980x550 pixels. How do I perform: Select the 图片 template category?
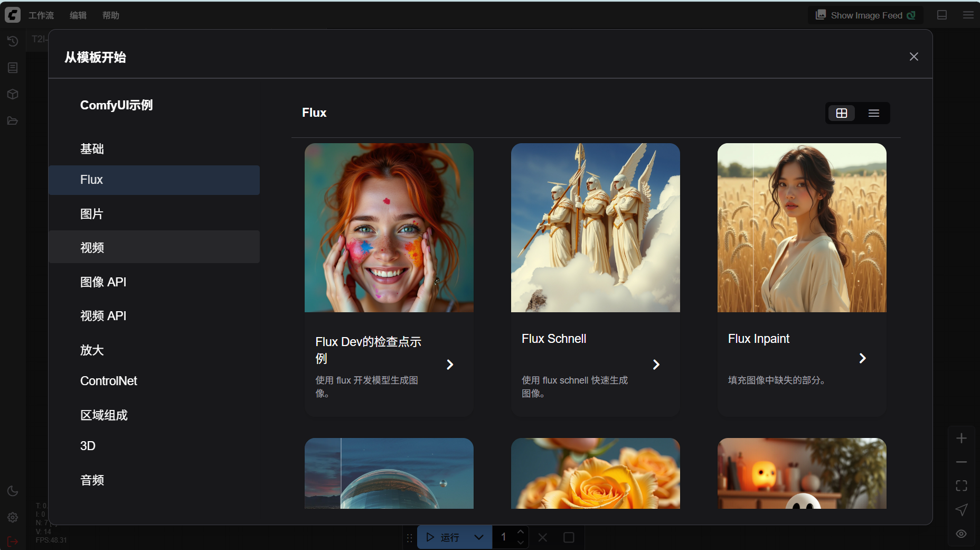click(154, 214)
